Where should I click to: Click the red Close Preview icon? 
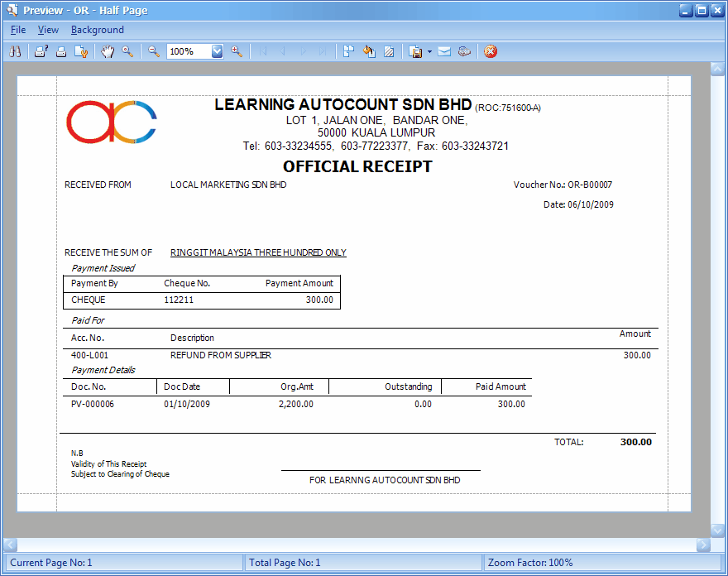click(x=491, y=51)
